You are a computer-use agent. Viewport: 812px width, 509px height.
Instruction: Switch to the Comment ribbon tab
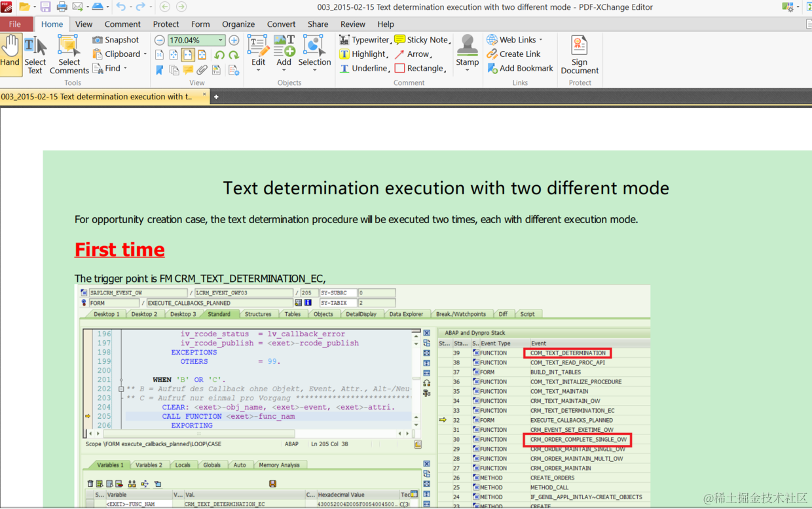pyautogui.click(x=122, y=24)
